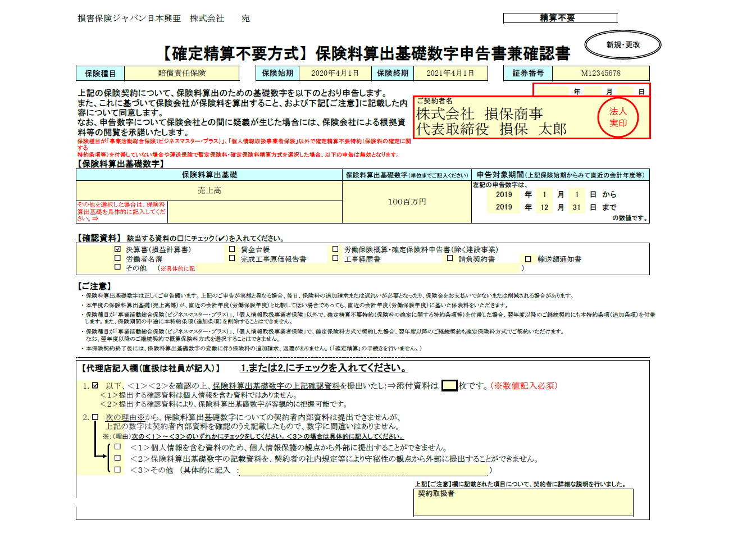Toggle agent section option 1 checkbox
This screenshot has width=756, height=533.
pos(95,386)
